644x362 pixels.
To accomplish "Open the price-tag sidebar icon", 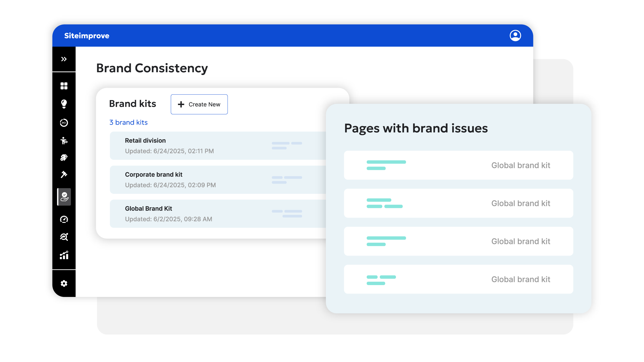I will tap(64, 157).
